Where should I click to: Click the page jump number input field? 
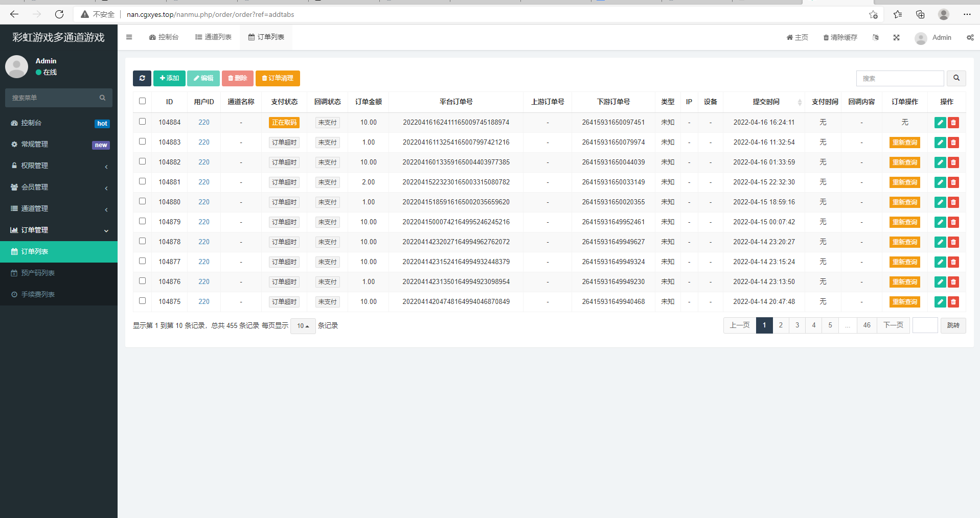[925, 325]
